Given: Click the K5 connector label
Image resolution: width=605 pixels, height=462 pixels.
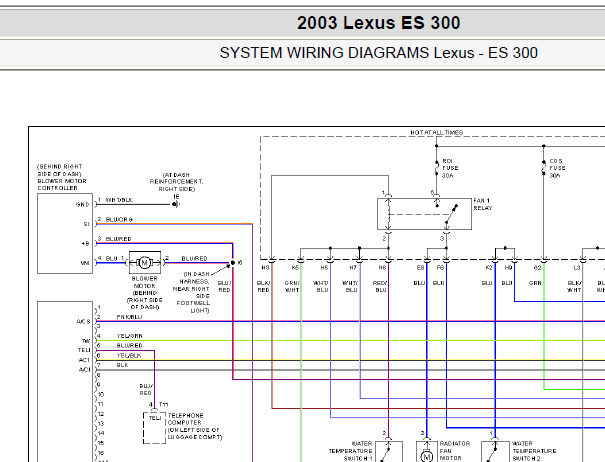Looking at the screenshot, I should click(x=295, y=267).
